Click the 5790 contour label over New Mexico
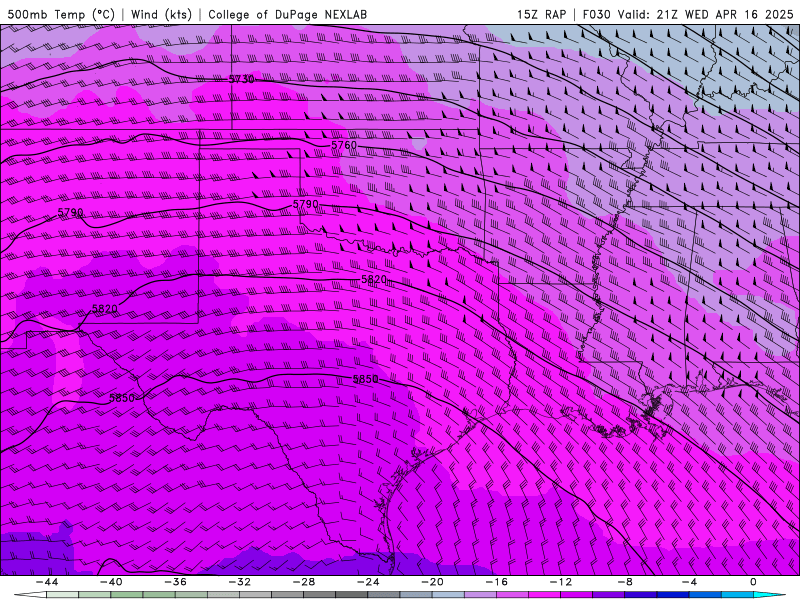The width and height of the screenshot is (800, 600). [x=70, y=212]
